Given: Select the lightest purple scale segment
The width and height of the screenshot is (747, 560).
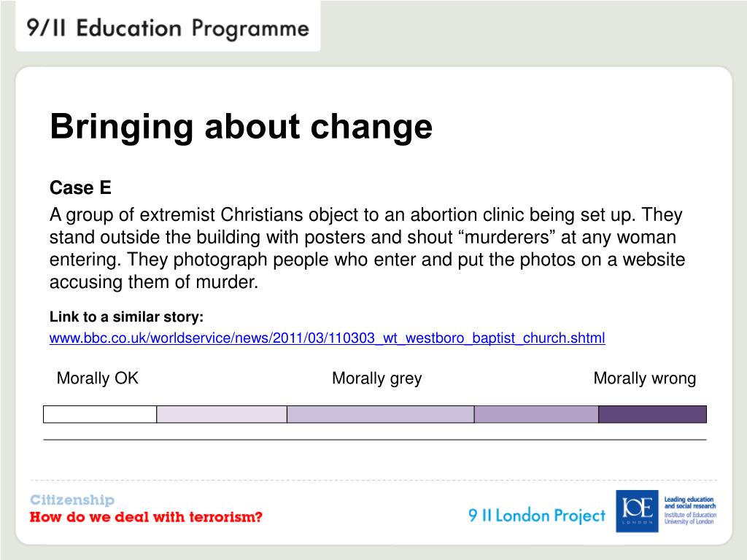Looking at the screenshot, I should tap(222, 414).
